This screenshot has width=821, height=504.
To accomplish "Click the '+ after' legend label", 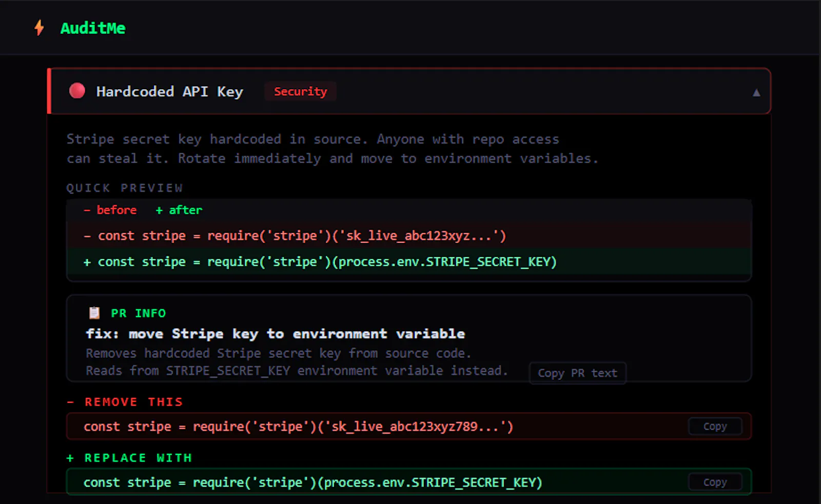I will tap(179, 210).
